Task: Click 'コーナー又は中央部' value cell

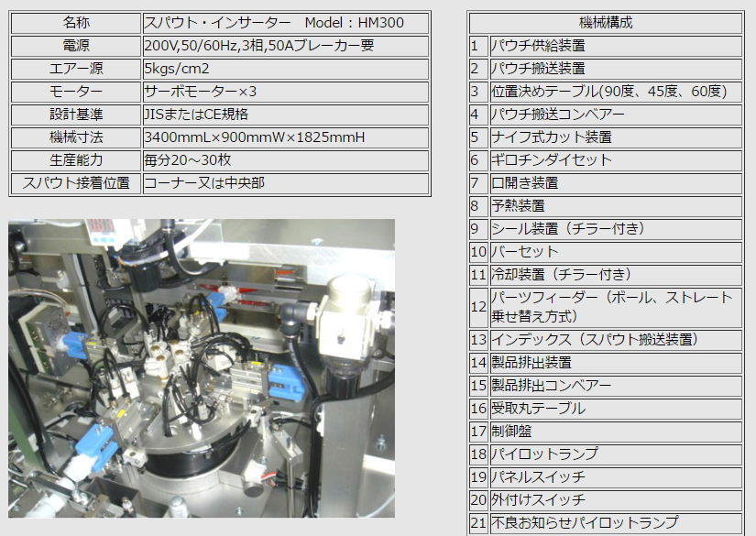Action: pos(285,183)
